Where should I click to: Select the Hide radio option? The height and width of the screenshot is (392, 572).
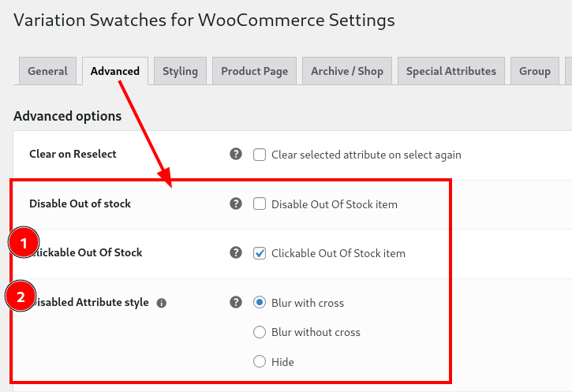[x=260, y=362]
